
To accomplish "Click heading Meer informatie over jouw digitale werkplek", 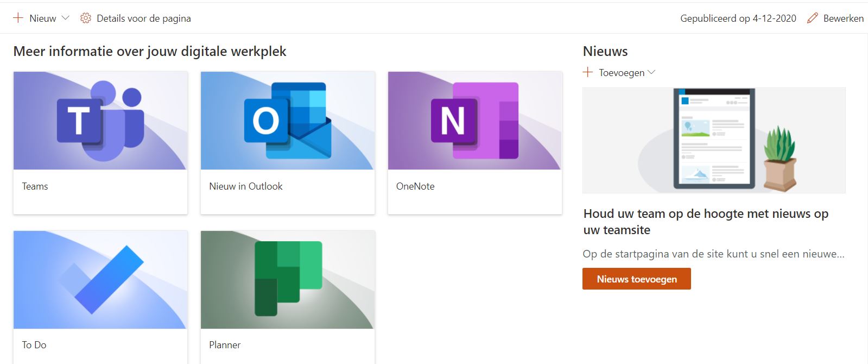I will (x=150, y=52).
